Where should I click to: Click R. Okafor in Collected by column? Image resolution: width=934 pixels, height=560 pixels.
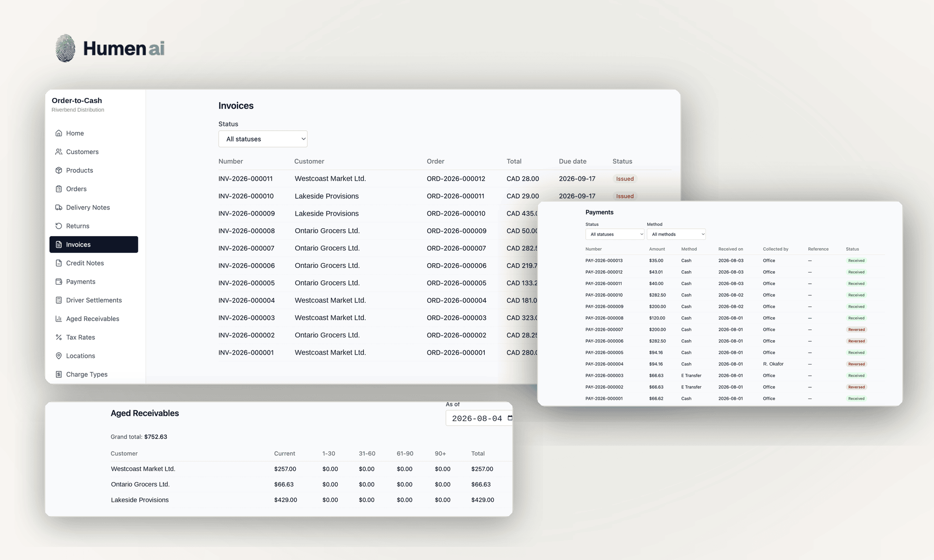tap(773, 364)
